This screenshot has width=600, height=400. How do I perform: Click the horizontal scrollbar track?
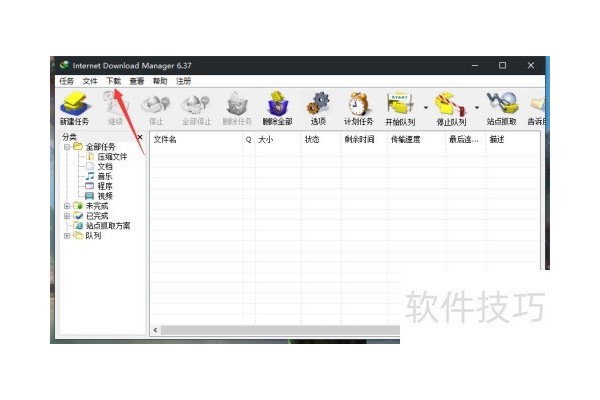coord(280,330)
